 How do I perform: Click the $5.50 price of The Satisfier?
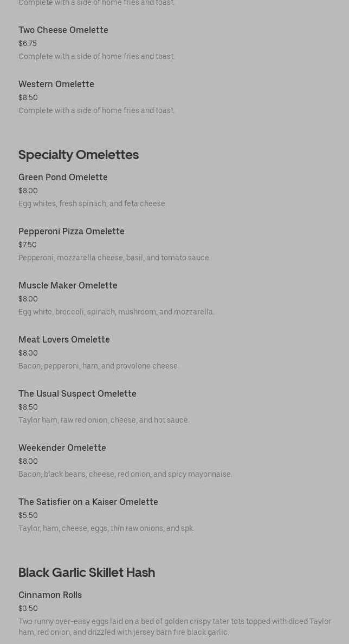pyautogui.click(x=28, y=516)
